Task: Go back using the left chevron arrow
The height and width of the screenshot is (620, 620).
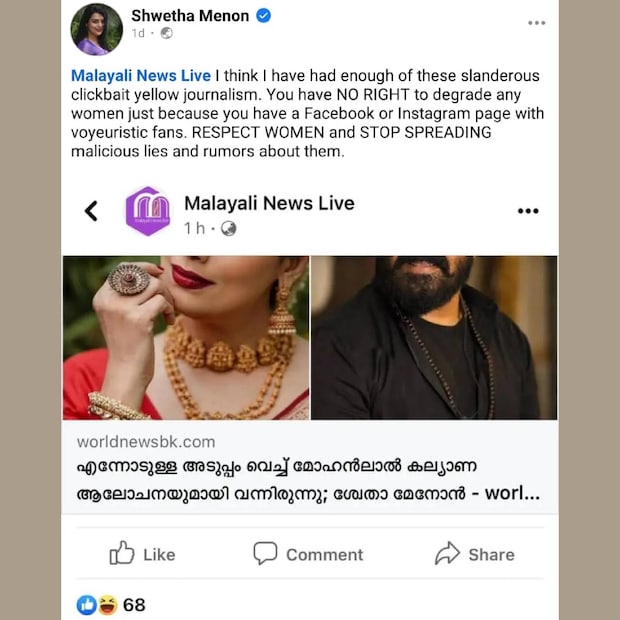Action: point(91,210)
